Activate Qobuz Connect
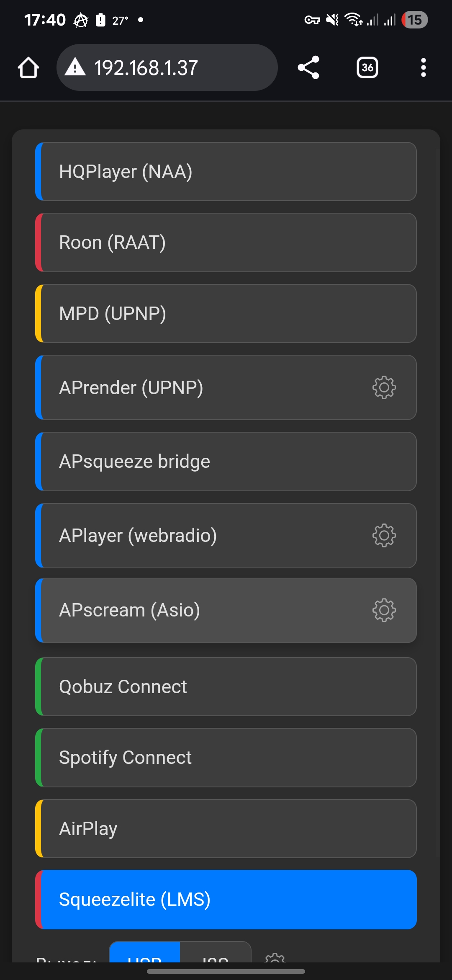This screenshot has height=980, width=452. 226,687
